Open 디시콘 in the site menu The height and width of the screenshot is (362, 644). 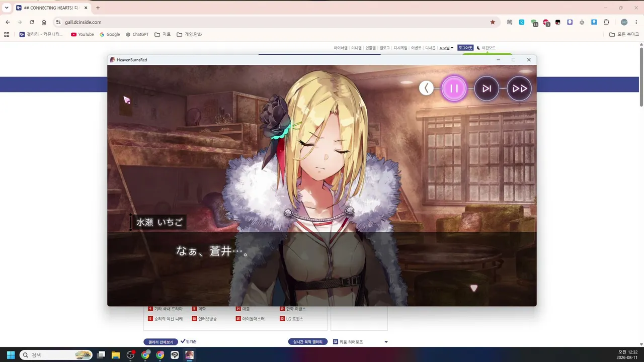430,48
